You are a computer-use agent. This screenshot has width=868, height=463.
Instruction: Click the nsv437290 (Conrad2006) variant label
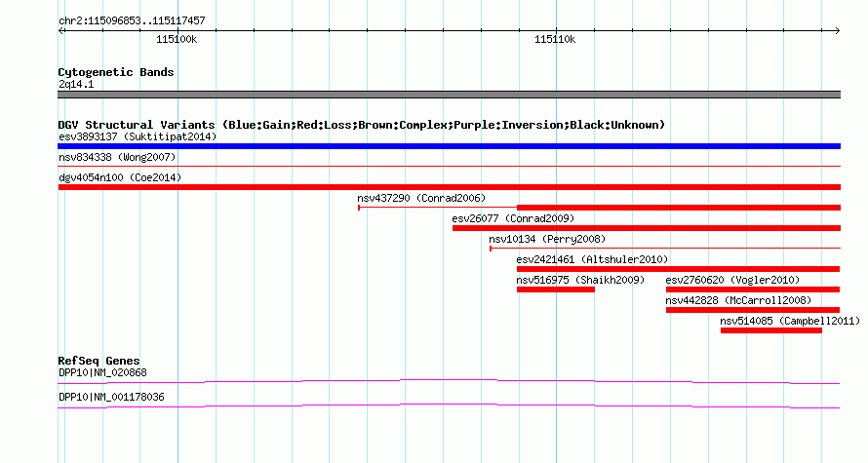[x=421, y=198]
